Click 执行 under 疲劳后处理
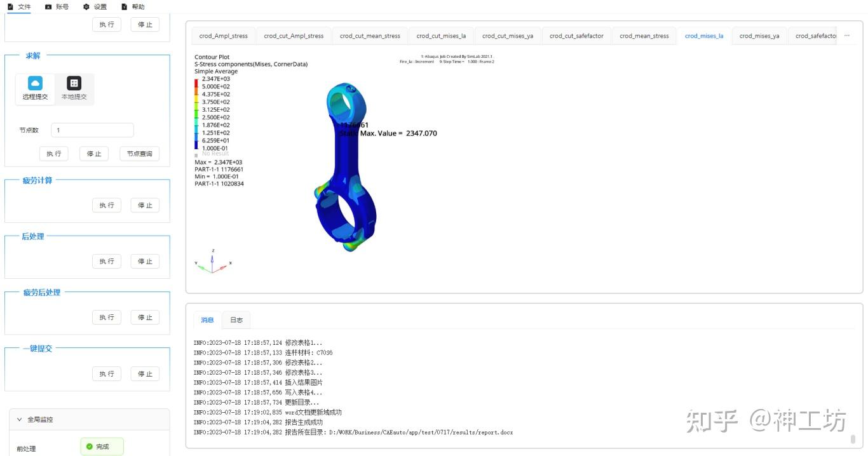Screen dimensions: 868x456 click(x=107, y=317)
